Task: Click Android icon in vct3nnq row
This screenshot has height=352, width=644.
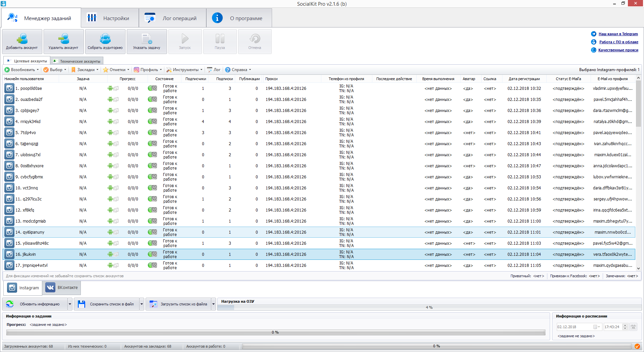Action: (x=110, y=188)
